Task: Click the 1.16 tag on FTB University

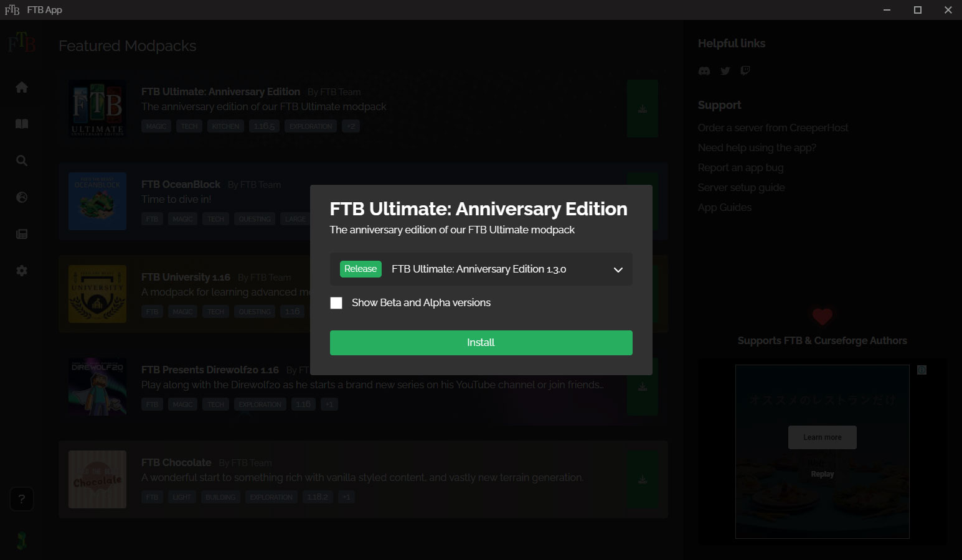Action: click(293, 312)
